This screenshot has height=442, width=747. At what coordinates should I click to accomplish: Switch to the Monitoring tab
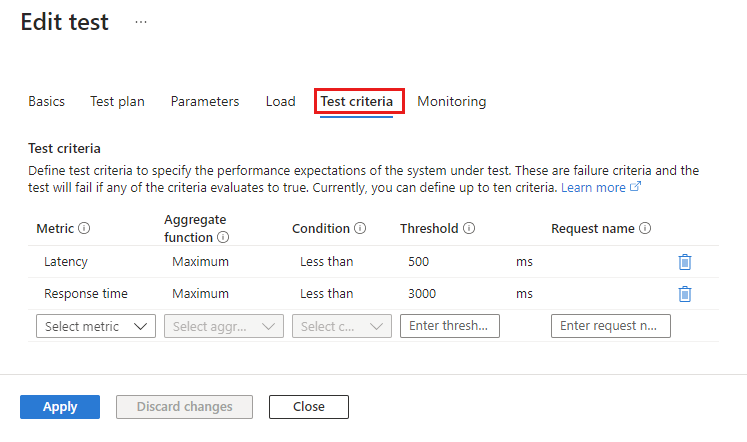click(x=452, y=101)
